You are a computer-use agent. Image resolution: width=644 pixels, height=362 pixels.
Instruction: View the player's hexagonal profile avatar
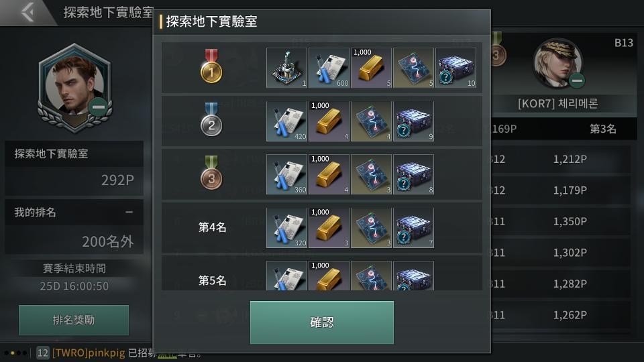click(74, 88)
